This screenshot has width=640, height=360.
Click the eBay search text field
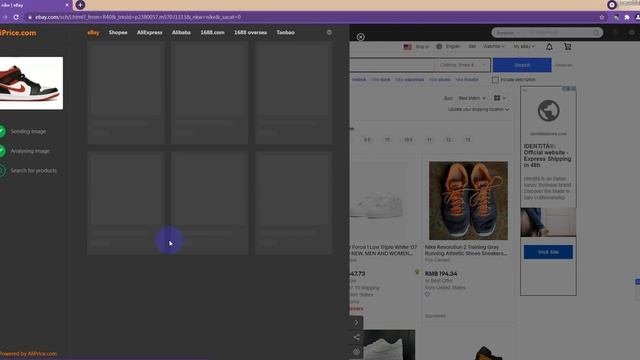coord(392,65)
